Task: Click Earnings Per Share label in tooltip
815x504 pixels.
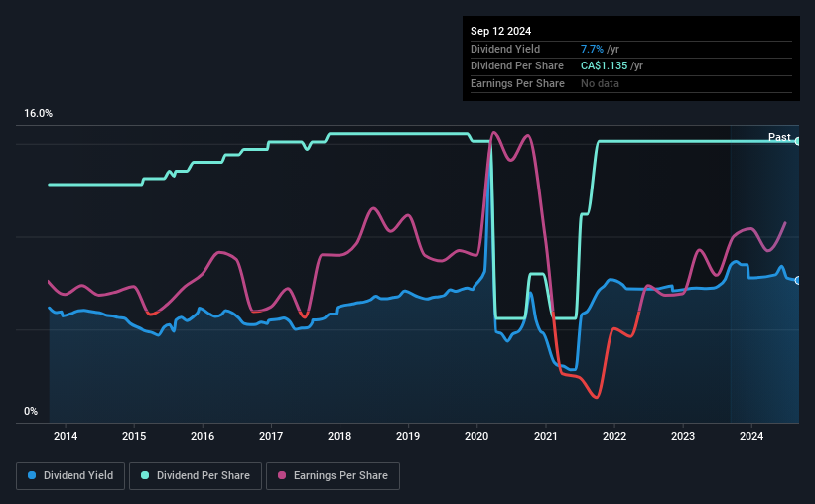Action: [x=517, y=83]
